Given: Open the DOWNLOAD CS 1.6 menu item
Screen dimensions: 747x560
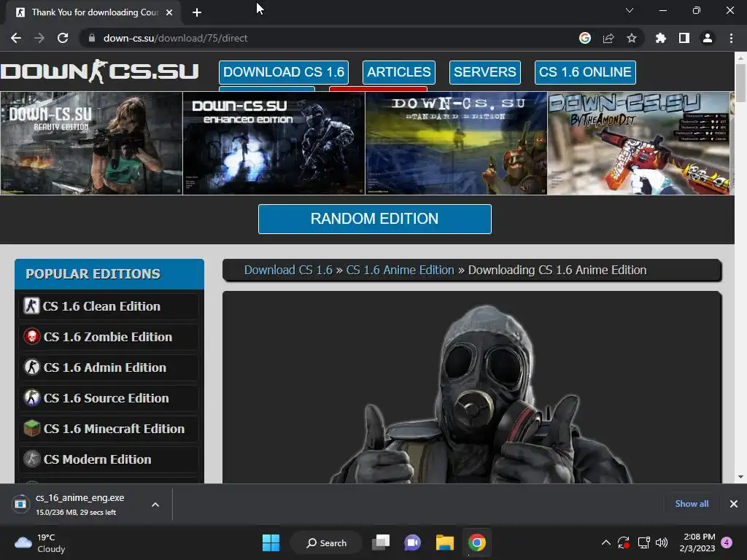Looking at the screenshot, I should 284,72.
